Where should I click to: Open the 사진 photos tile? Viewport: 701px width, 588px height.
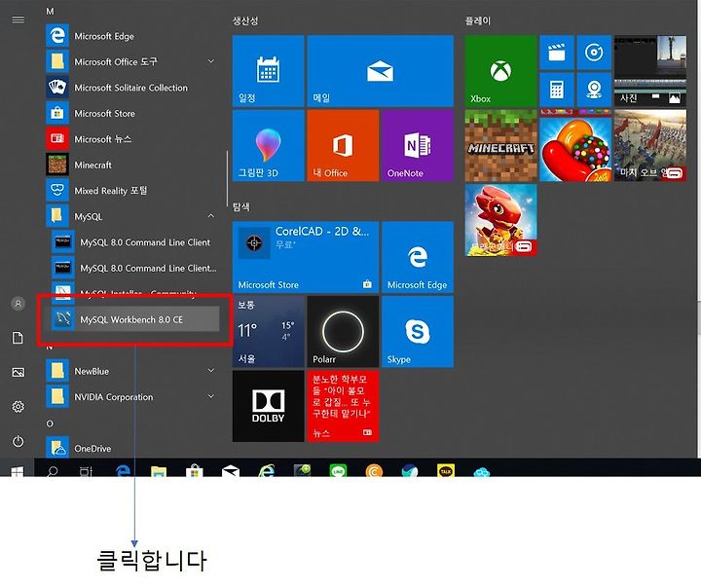click(x=650, y=71)
